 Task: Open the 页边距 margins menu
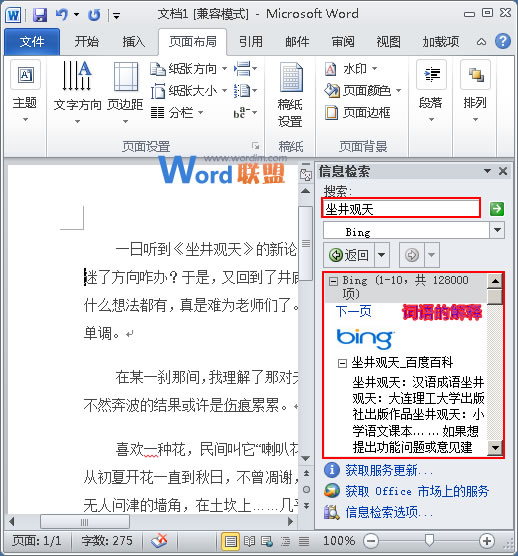pos(126,93)
